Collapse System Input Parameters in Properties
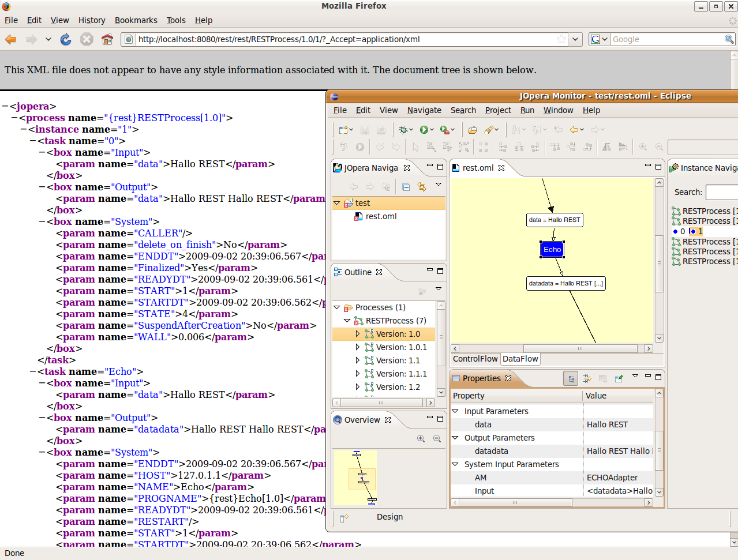The height and width of the screenshot is (560, 738). click(x=455, y=464)
